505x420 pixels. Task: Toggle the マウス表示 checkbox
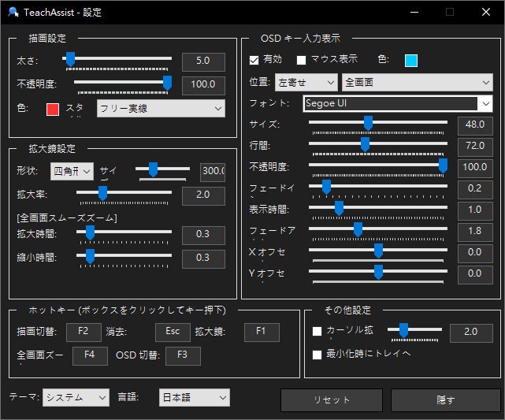point(301,60)
